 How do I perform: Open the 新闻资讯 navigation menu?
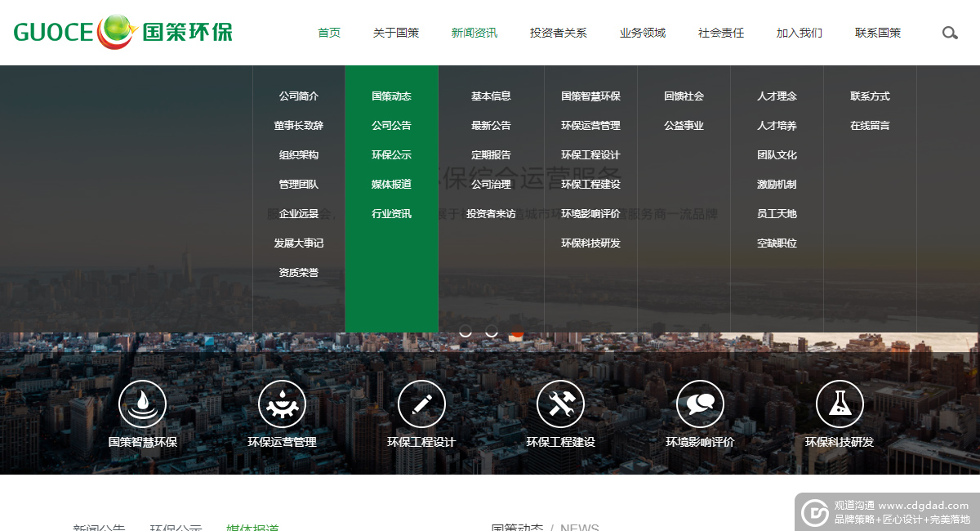pyautogui.click(x=474, y=33)
